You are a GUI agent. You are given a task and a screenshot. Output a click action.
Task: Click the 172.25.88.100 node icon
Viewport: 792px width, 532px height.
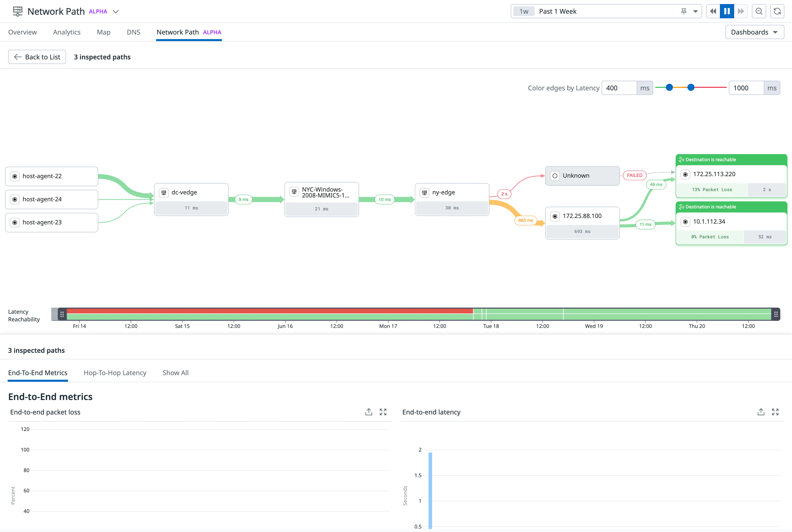point(554,216)
